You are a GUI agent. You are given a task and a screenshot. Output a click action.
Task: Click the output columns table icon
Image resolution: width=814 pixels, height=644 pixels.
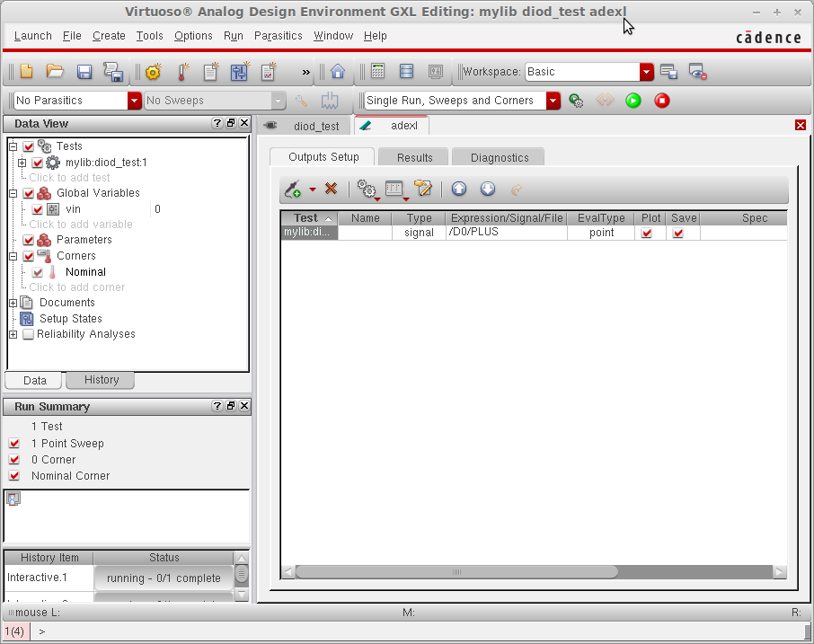[396, 190]
